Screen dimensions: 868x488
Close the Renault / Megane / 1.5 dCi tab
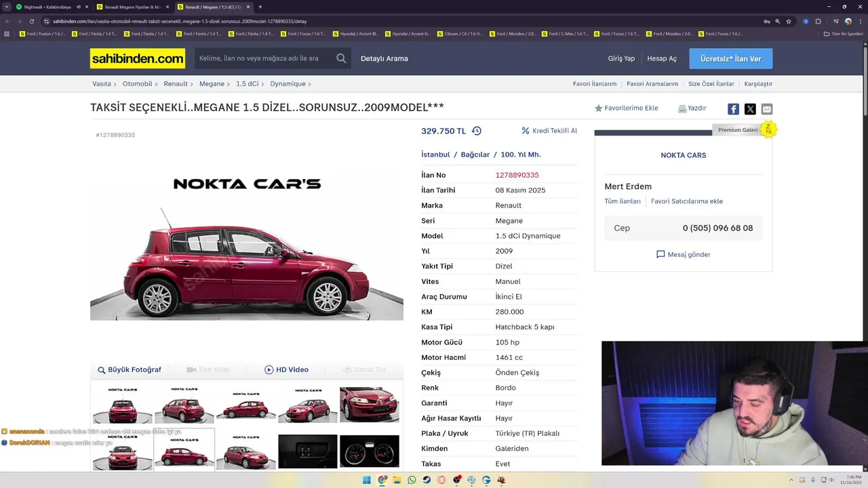point(248,7)
